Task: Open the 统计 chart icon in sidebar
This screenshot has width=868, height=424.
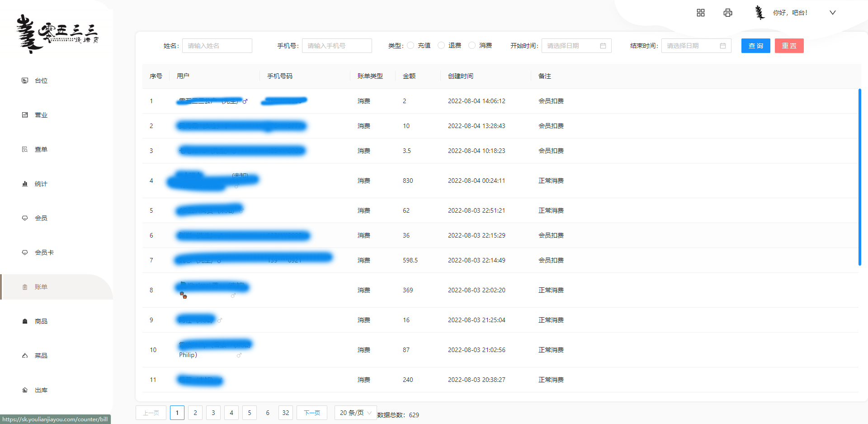Action: click(x=25, y=184)
